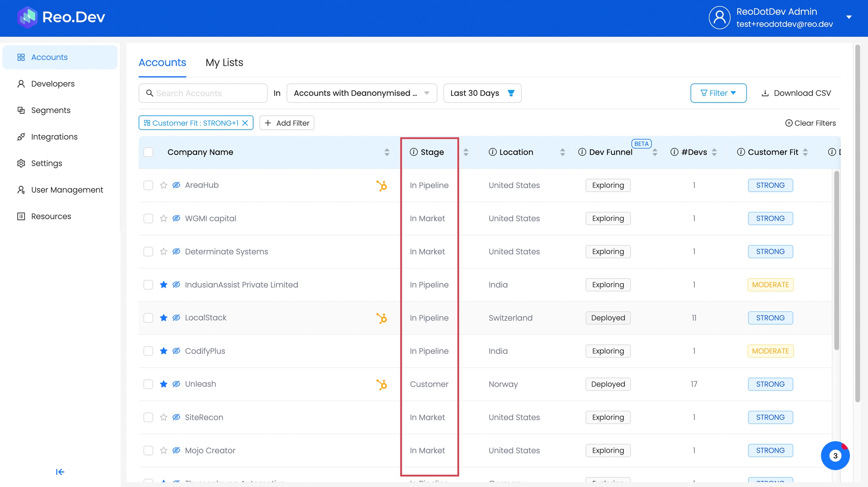Expand the Last 30 Days date filter
Image resolution: width=868 pixels, height=487 pixels.
point(482,93)
